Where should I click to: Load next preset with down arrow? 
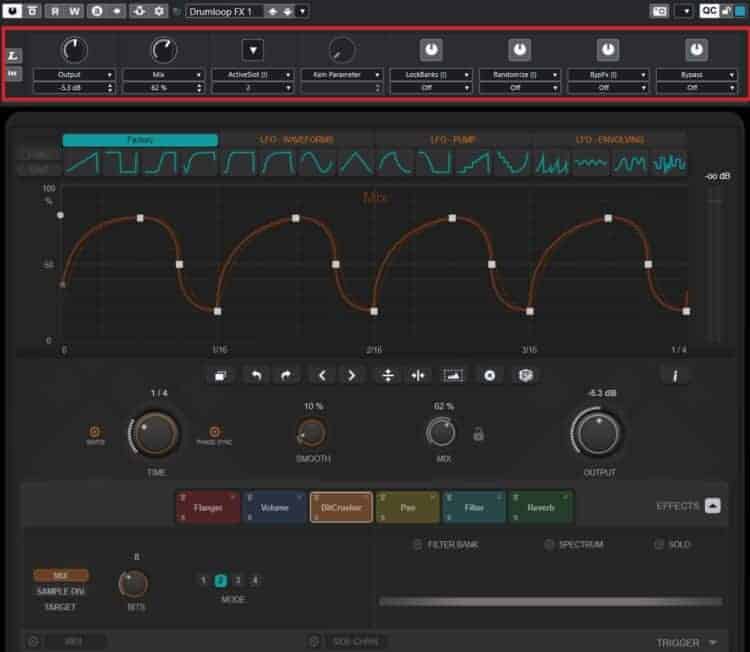[287, 11]
